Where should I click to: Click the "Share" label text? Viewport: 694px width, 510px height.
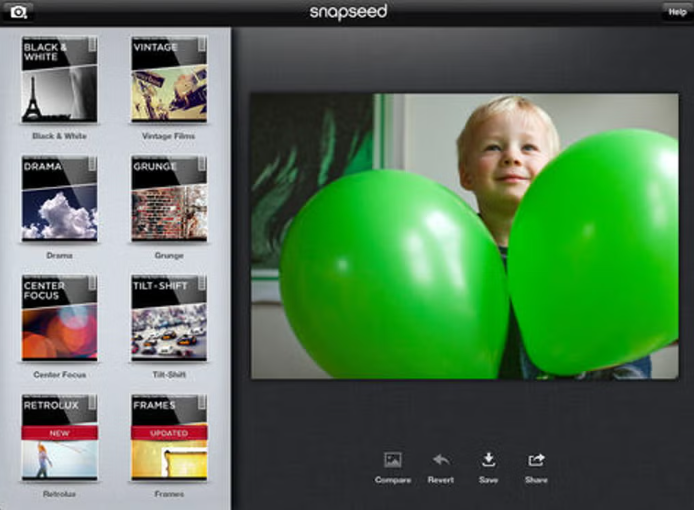[536, 480]
